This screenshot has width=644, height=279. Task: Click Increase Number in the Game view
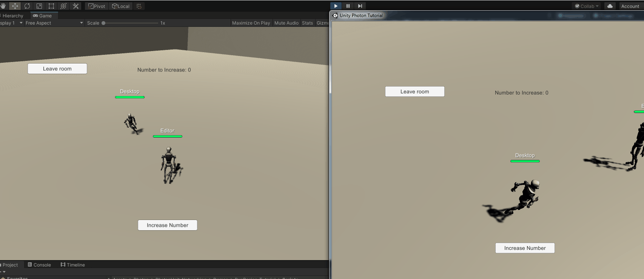[x=168, y=225]
